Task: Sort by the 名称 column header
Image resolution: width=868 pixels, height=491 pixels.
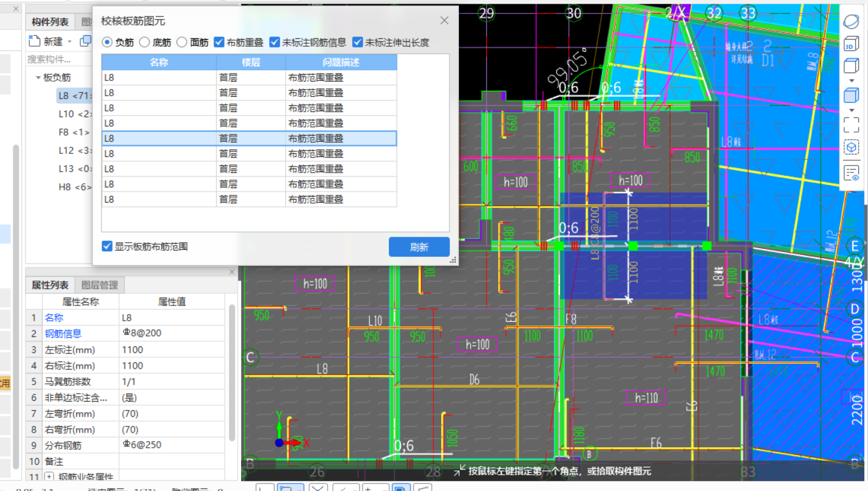Action: point(159,62)
